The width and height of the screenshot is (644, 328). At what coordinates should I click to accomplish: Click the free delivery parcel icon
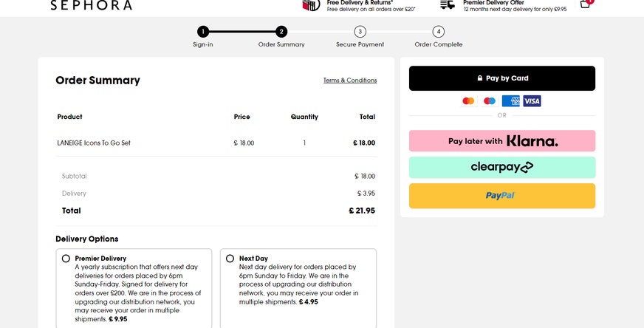click(x=311, y=5)
